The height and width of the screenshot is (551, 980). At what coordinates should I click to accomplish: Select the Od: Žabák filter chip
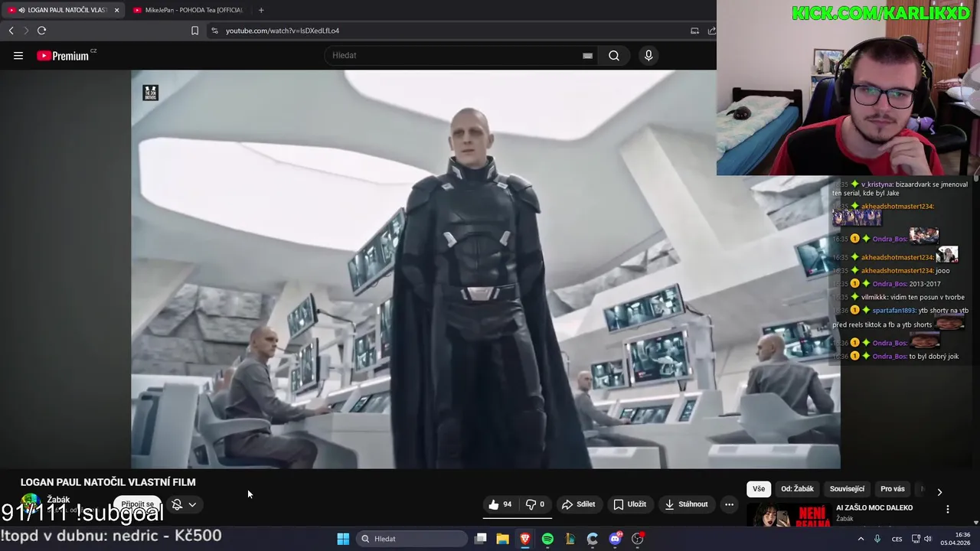pyautogui.click(x=797, y=489)
